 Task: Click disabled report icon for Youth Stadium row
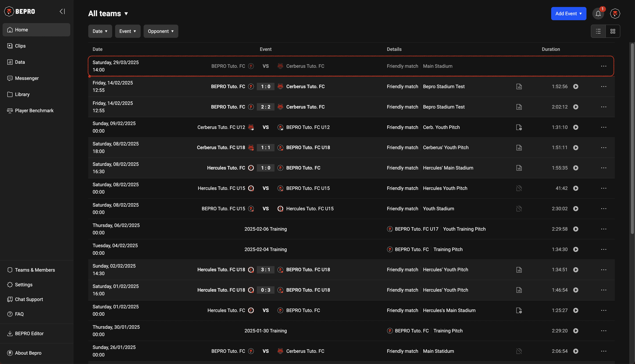coord(519,209)
